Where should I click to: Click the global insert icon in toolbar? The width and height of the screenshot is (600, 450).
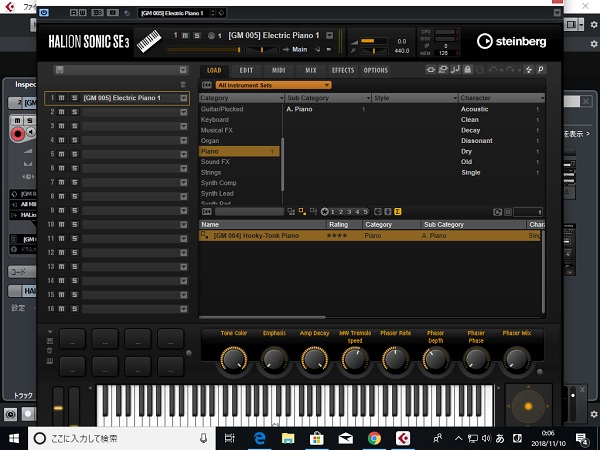tap(431, 70)
